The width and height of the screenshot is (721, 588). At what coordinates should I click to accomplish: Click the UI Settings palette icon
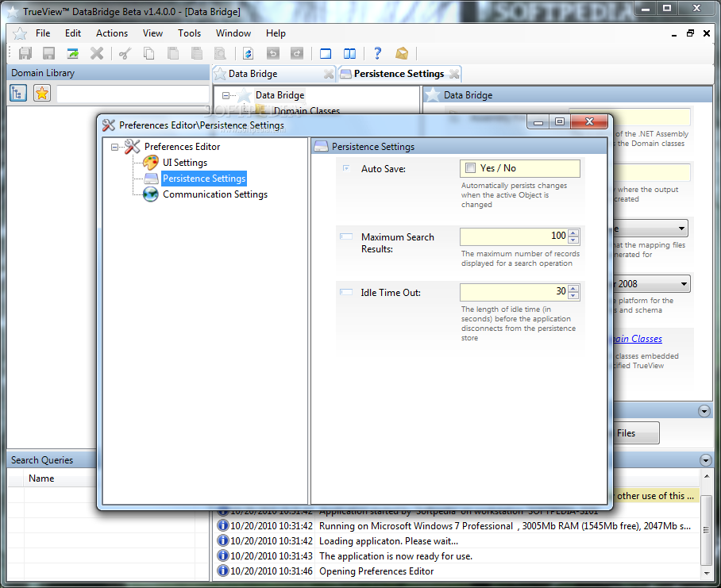[x=150, y=162]
